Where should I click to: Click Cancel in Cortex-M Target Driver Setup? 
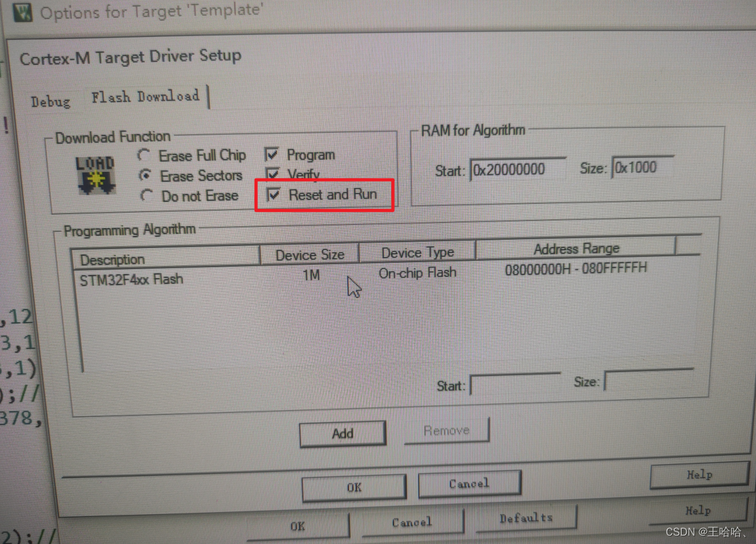(469, 483)
